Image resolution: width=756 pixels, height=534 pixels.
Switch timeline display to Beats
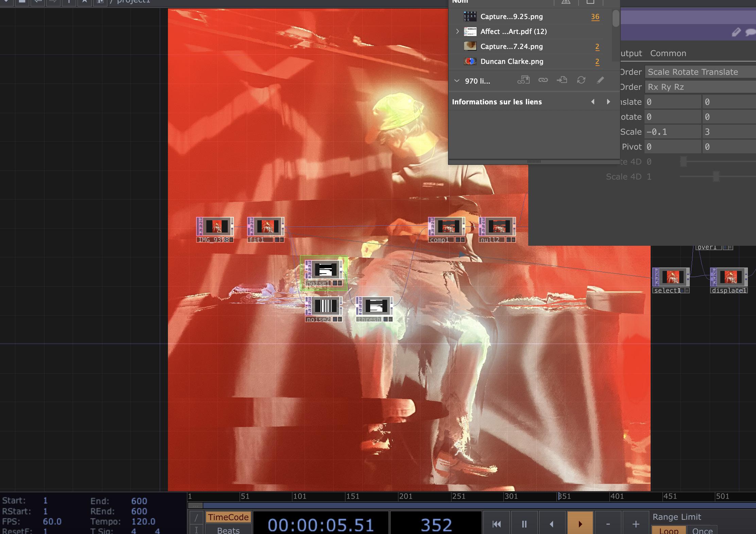tap(228, 530)
